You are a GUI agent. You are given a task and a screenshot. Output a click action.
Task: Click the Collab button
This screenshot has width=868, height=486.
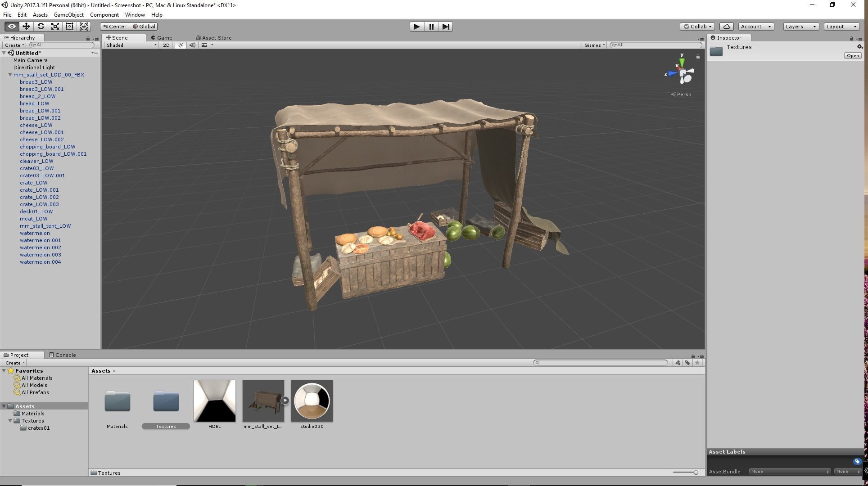point(697,27)
